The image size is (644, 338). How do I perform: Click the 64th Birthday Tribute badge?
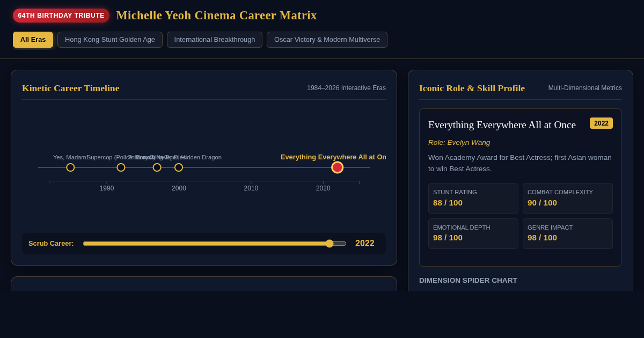pos(61,16)
